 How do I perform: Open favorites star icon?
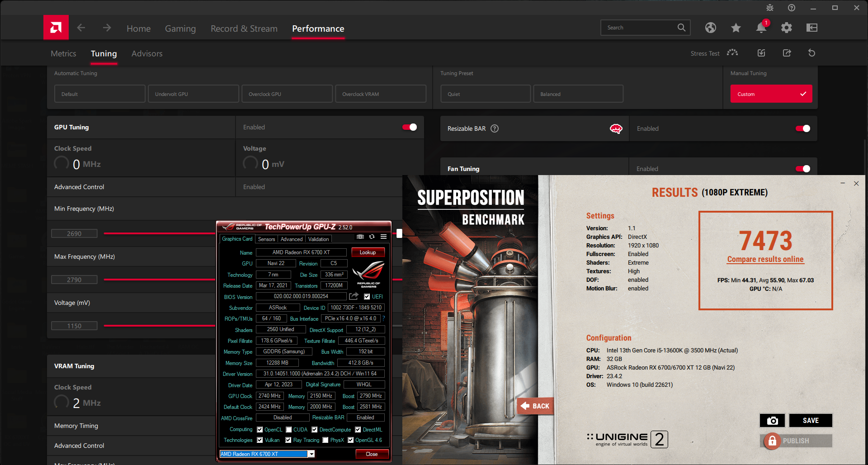(736, 28)
